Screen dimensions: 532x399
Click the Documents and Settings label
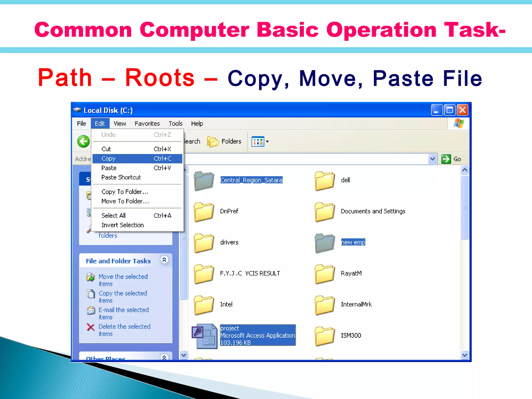(373, 211)
